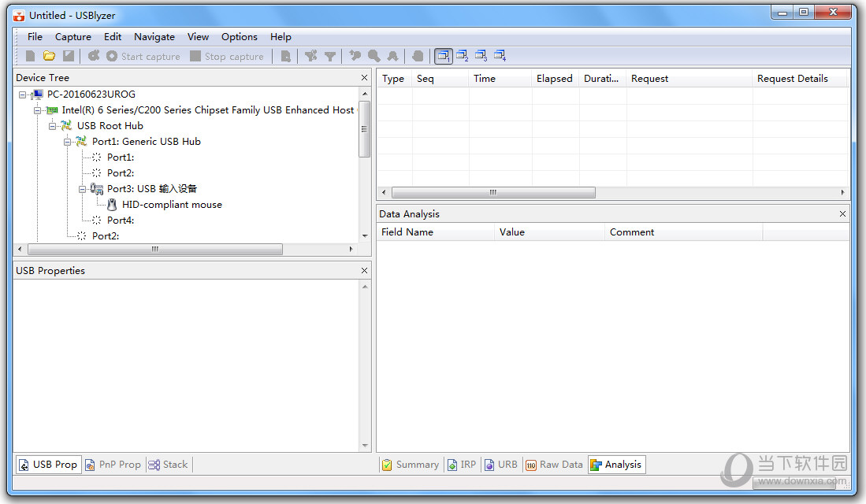
Task: Collapse the PC-20160623UROG root node
Action: click(22, 95)
